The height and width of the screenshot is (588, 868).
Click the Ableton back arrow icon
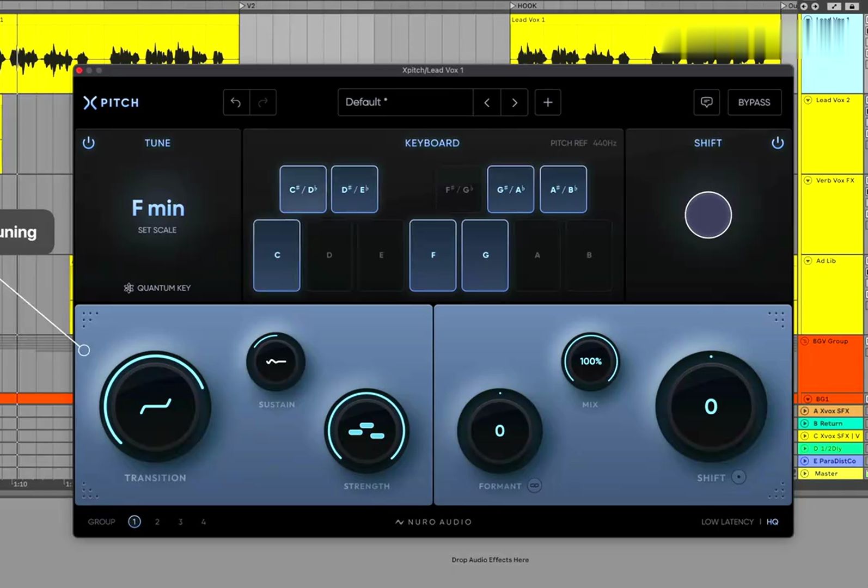(804, 6)
